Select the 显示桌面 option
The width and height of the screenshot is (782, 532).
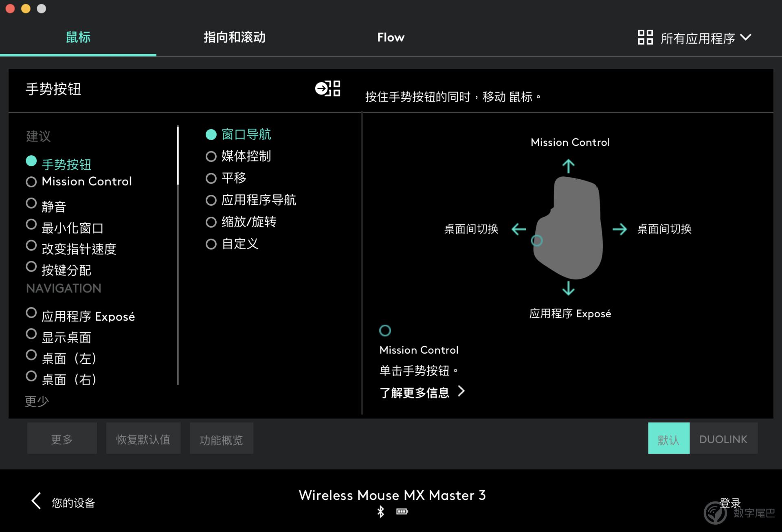click(59, 336)
